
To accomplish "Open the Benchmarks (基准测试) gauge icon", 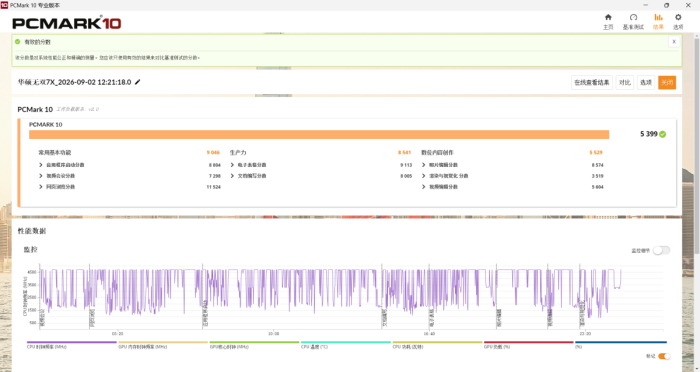I will pos(633,17).
